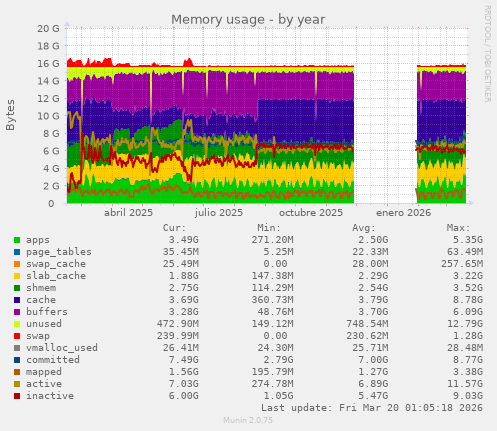Click the slab_cache min value 147.38M

272,276
